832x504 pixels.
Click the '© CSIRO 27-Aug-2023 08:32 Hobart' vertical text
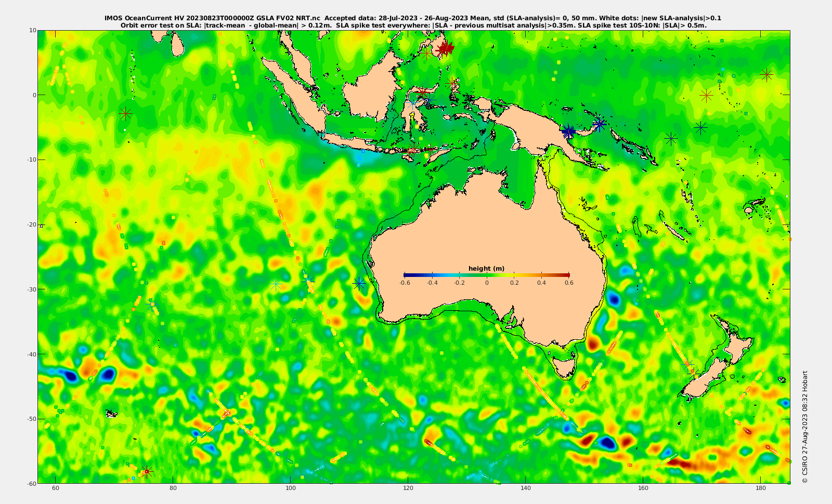click(805, 427)
